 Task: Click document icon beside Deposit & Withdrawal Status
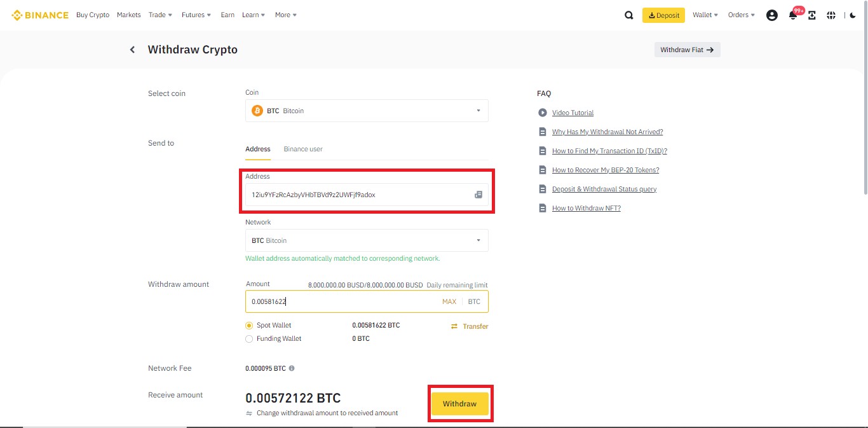click(543, 189)
